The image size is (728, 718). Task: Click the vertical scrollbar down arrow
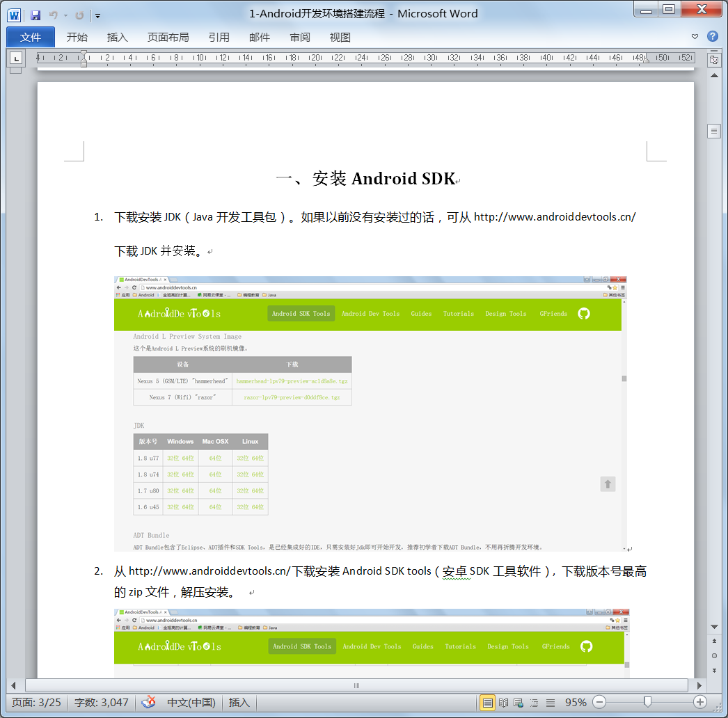pos(714,627)
